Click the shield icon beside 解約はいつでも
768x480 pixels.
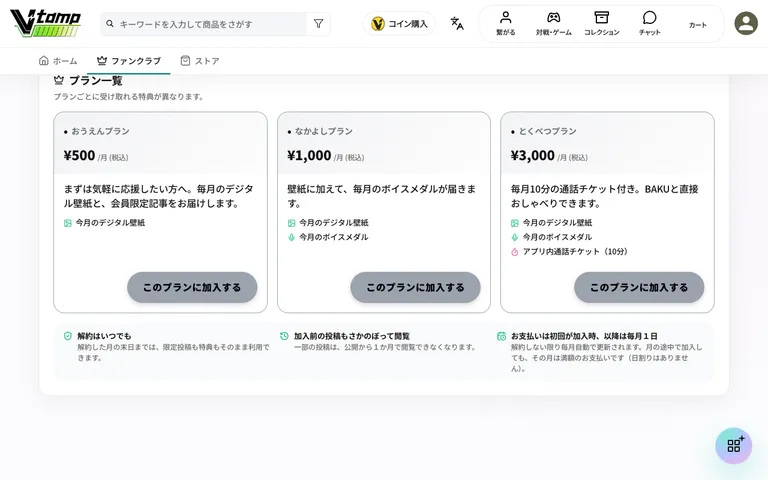pyautogui.click(x=68, y=336)
